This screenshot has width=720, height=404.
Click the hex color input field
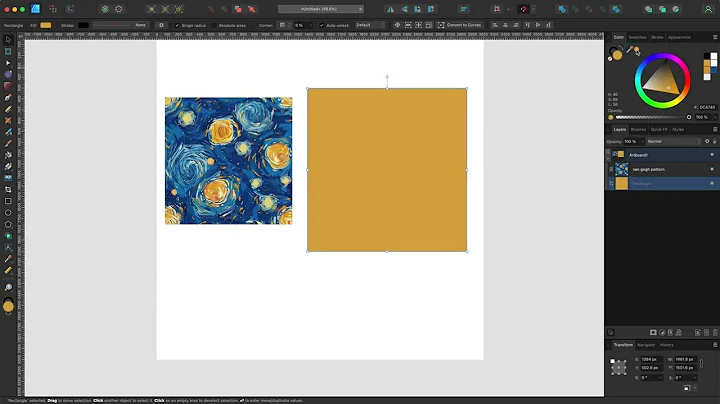tap(708, 107)
